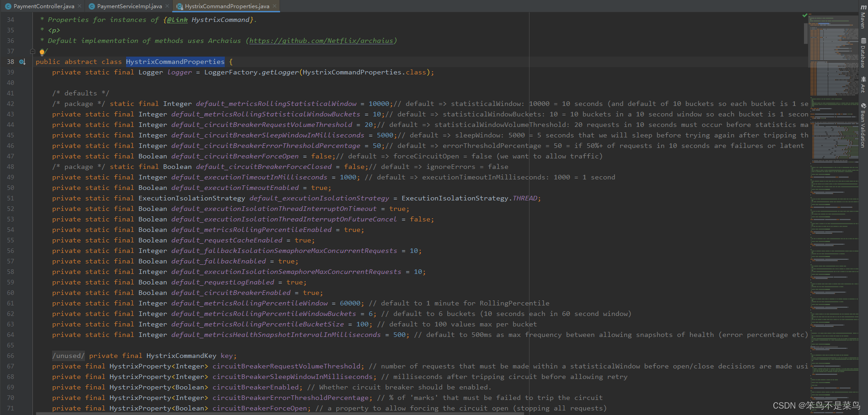Click default_executionTimeoutEnabled field
Screen dimensions: 868x415
(x=235, y=188)
